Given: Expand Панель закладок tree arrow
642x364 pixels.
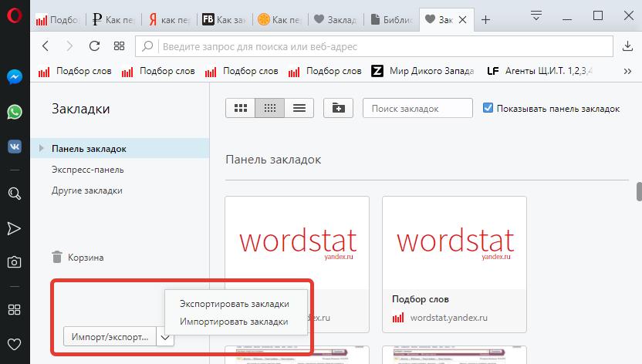Looking at the screenshot, I should (41, 149).
